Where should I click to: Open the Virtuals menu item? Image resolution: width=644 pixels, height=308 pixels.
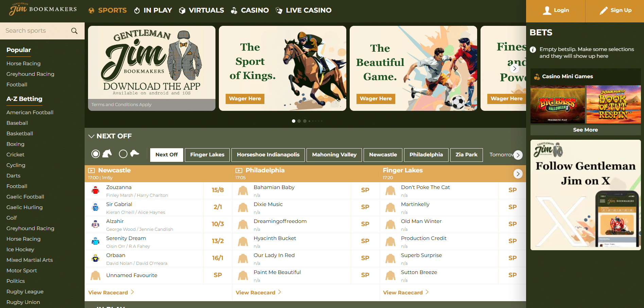pyautogui.click(x=202, y=11)
